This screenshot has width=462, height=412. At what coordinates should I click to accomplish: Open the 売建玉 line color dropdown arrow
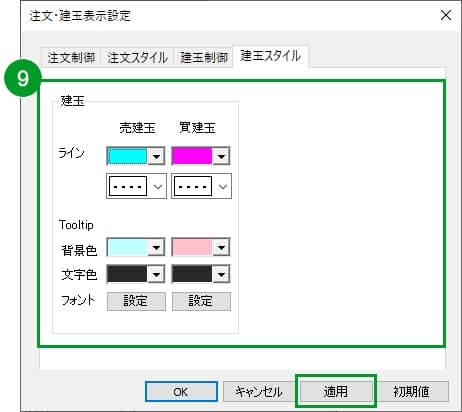[156, 156]
